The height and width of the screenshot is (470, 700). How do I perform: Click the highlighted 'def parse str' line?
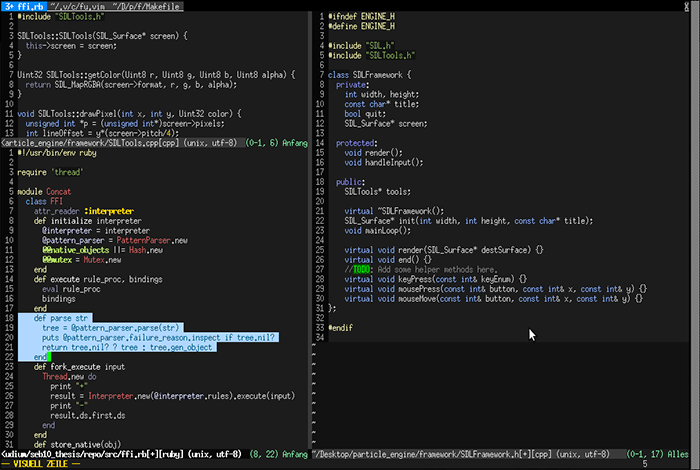pyautogui.click(x=60, y=318)
